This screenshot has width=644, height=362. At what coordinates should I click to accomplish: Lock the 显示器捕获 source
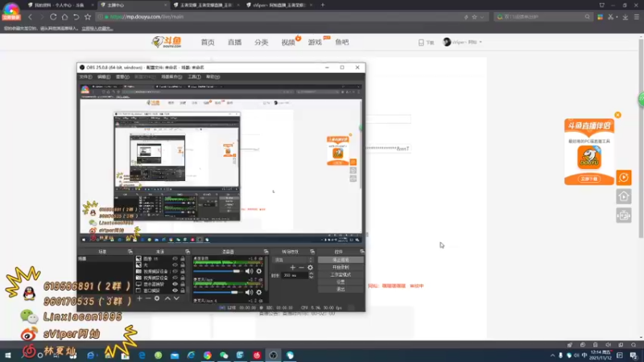tap(183, 284)
